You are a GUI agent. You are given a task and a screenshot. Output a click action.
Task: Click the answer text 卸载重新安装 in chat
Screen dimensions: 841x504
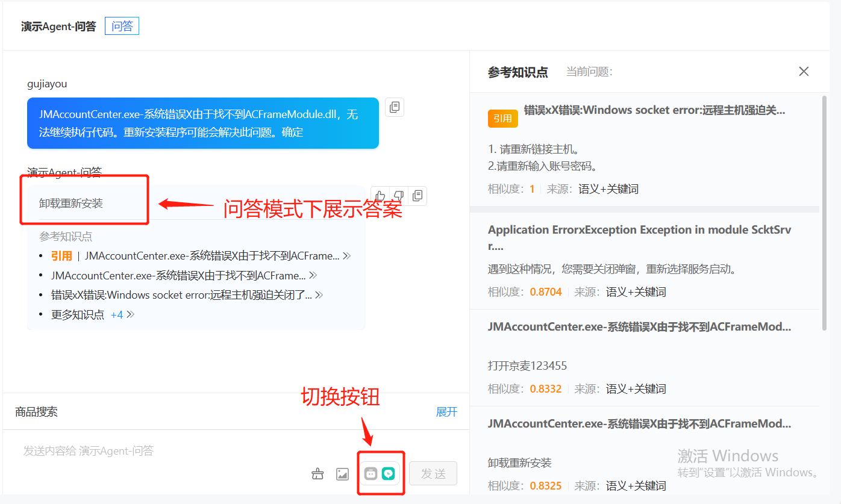pos(71,204)
